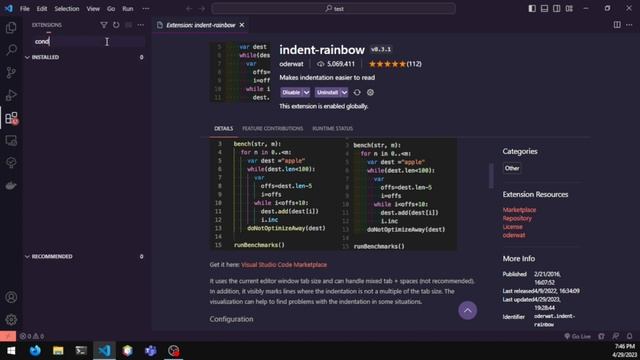Click the extensions search input field
The image size is (640, 360).
coord(88,41)
